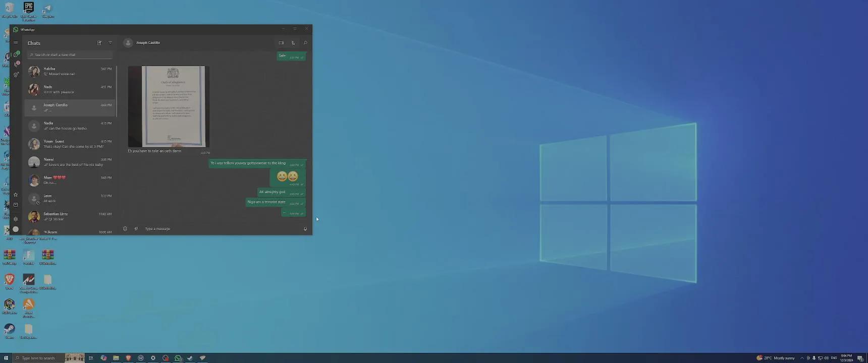This screenshot has height=363, width=868.
Task: Open the Status section in the WhatsApp sidebar
Action: coord(16,75)
